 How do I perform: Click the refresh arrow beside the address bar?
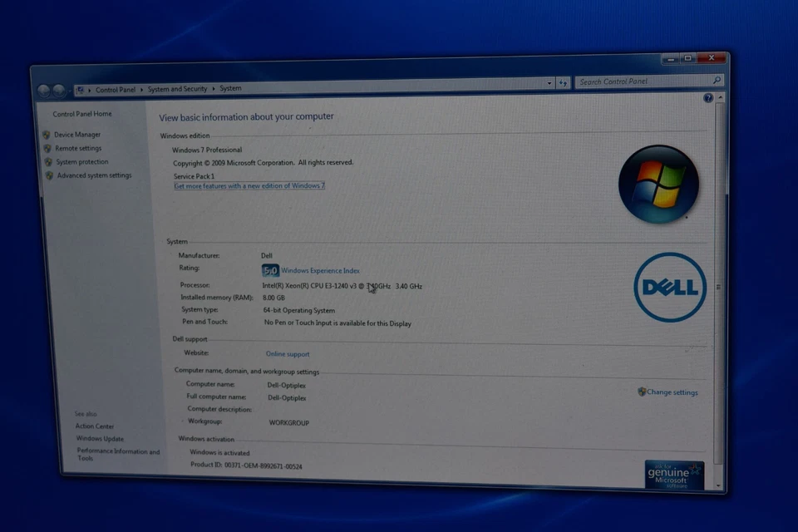tap(563, 82)
